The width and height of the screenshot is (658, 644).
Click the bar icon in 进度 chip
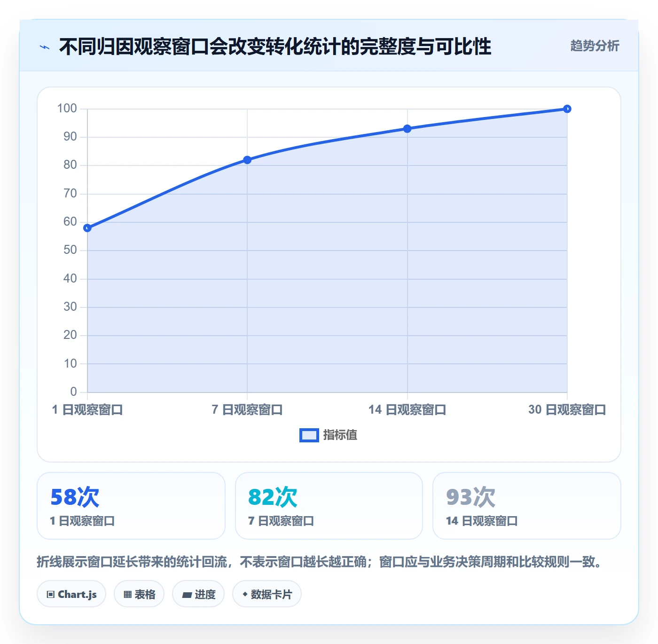point(187,595)
